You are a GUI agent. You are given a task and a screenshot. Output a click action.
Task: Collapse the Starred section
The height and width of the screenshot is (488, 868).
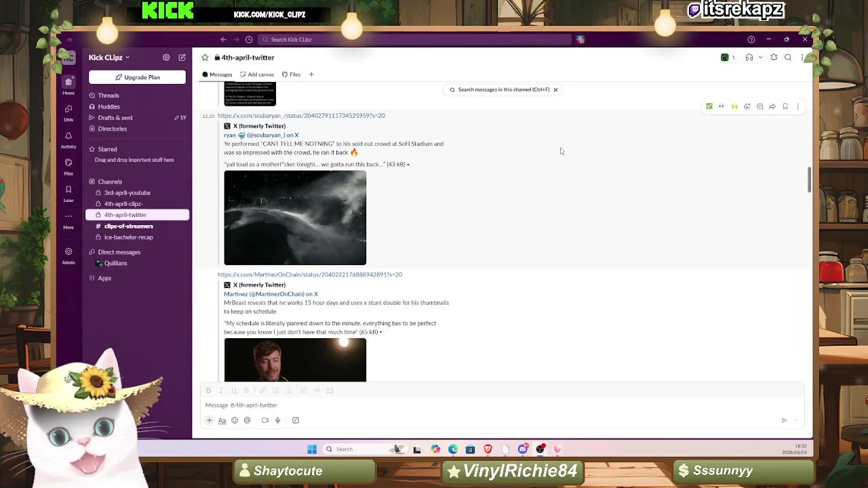point(107,149)
